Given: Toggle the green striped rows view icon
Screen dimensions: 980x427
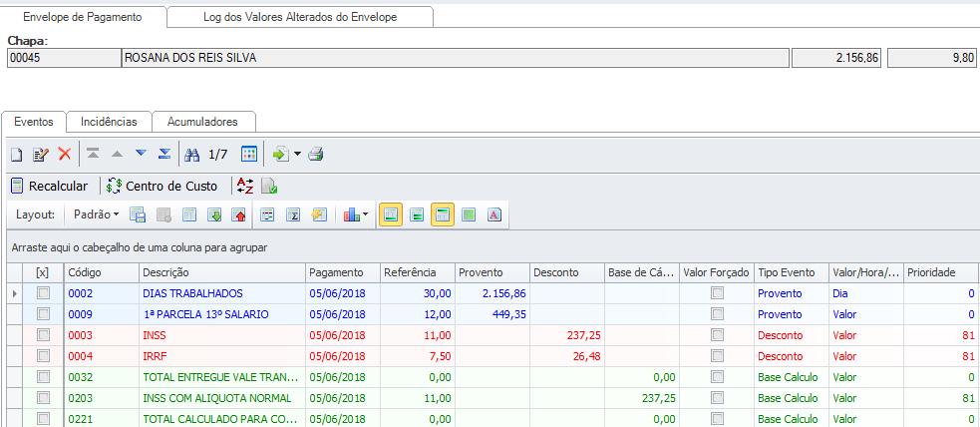Looking at the screenshot, I should (469, 214).
